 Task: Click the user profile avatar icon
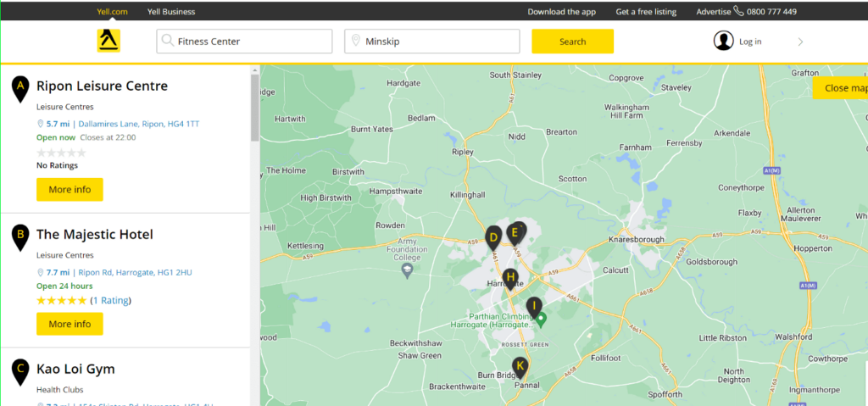tap(724, 41)
